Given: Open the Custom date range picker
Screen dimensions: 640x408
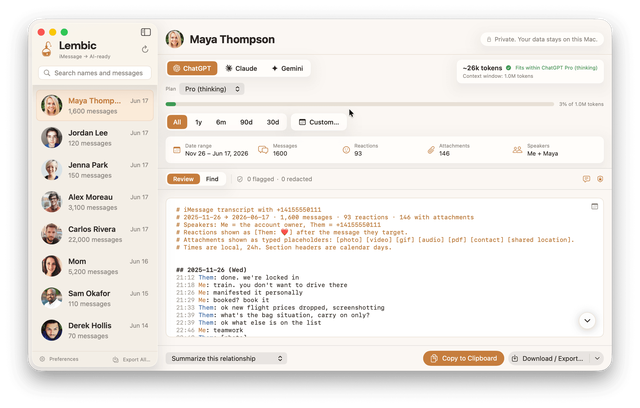Looking at the screenshot, I should pos(319,122).
